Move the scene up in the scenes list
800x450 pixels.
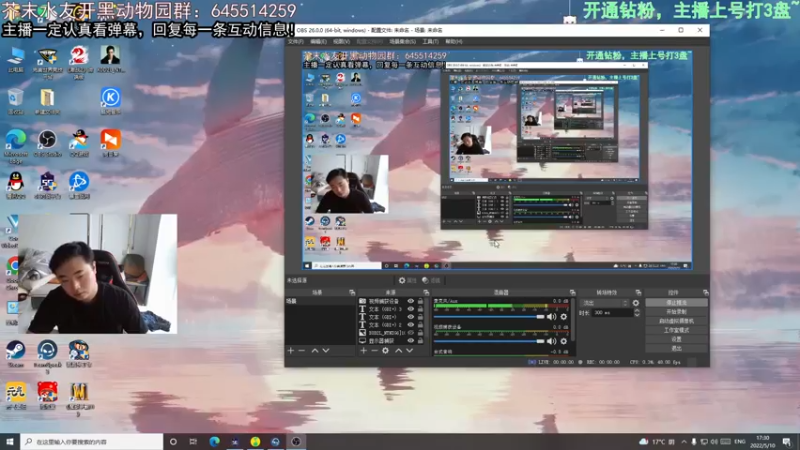pos(315,351)
